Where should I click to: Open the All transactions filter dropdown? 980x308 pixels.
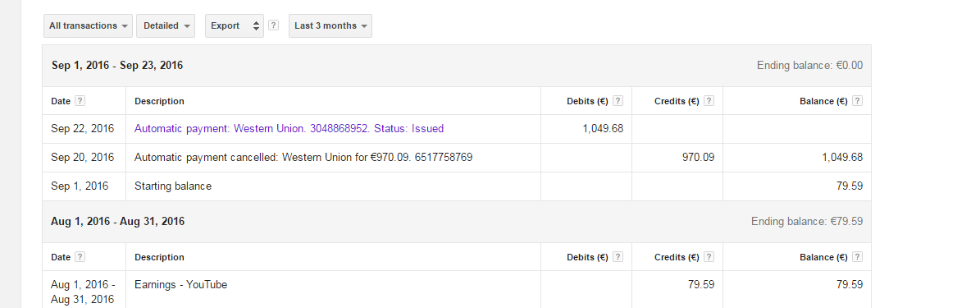coord(88,25)
